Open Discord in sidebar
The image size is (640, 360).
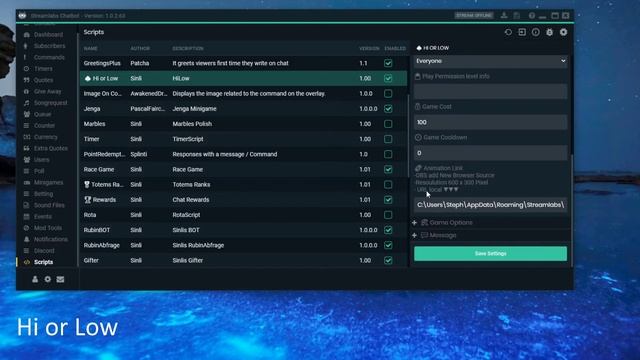(x=44, y=251)
